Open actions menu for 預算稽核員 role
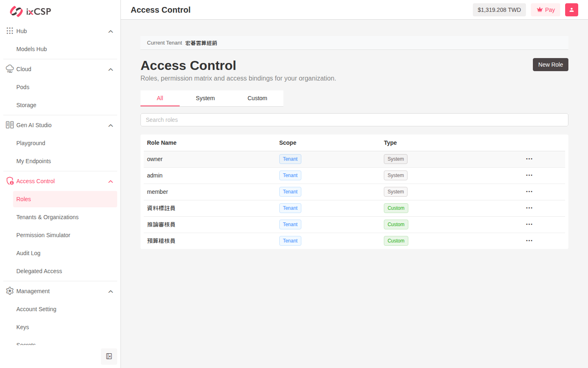The image size is (588, 368). (x=529, y=241)
